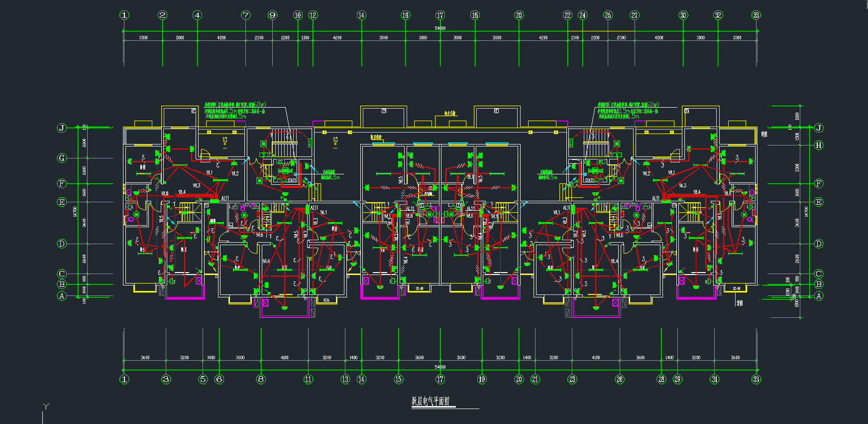
Task: Select the axis bubble labeled G
Action: pos(62,158)
